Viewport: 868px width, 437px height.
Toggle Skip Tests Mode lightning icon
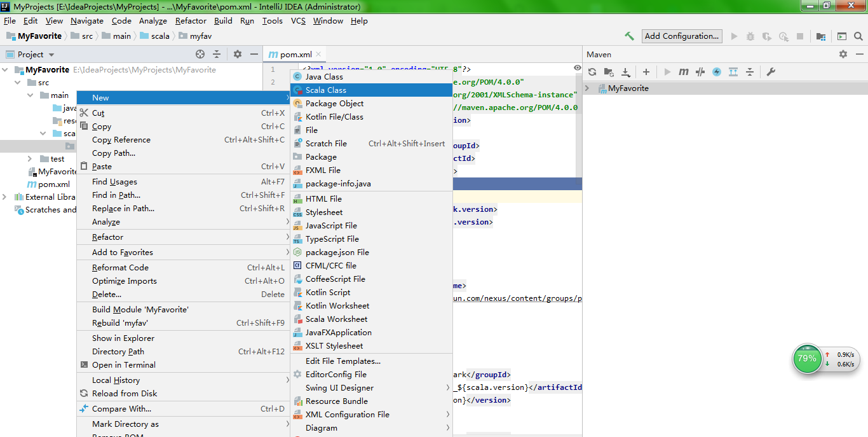point(717,72)
